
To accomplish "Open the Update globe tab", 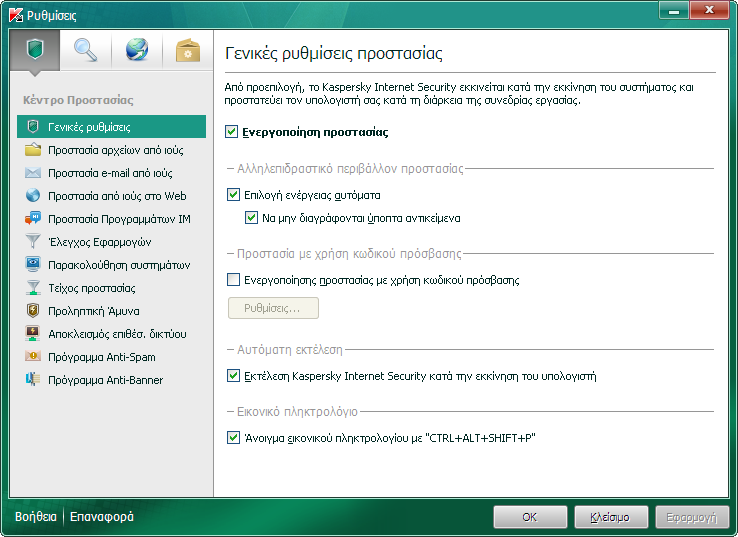I will (137, 50).
